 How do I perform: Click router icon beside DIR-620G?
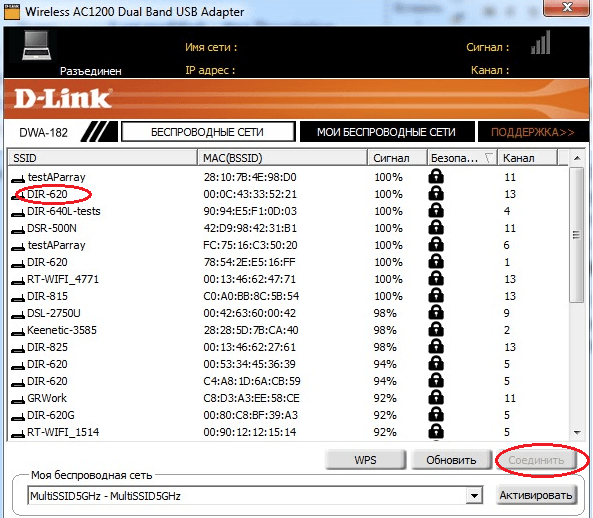[x=18, y=417]
